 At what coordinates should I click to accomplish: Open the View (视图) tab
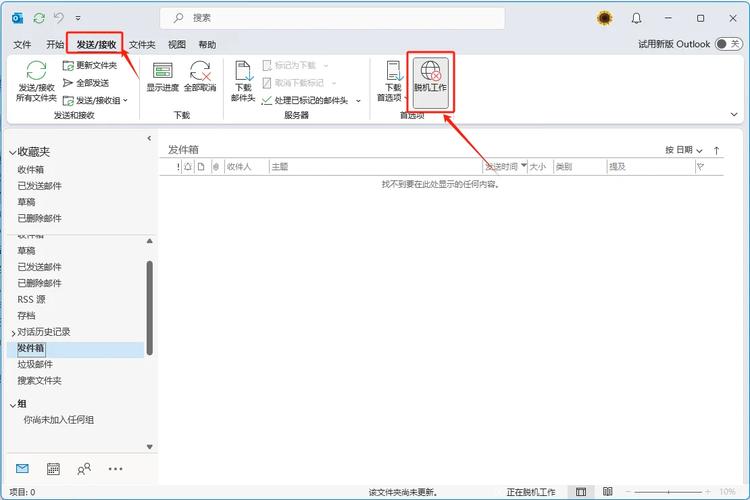pos(176,44)
